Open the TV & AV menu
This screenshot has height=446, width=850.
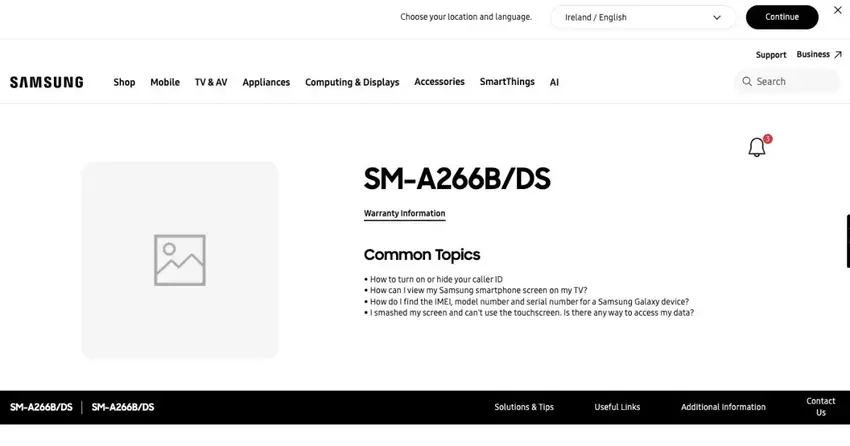[x=211, y=82]
